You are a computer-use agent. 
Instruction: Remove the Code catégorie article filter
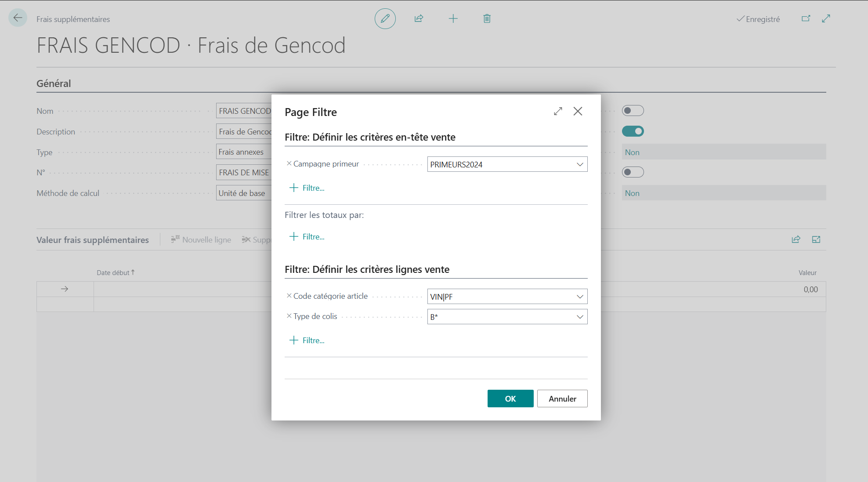(289, 296)
